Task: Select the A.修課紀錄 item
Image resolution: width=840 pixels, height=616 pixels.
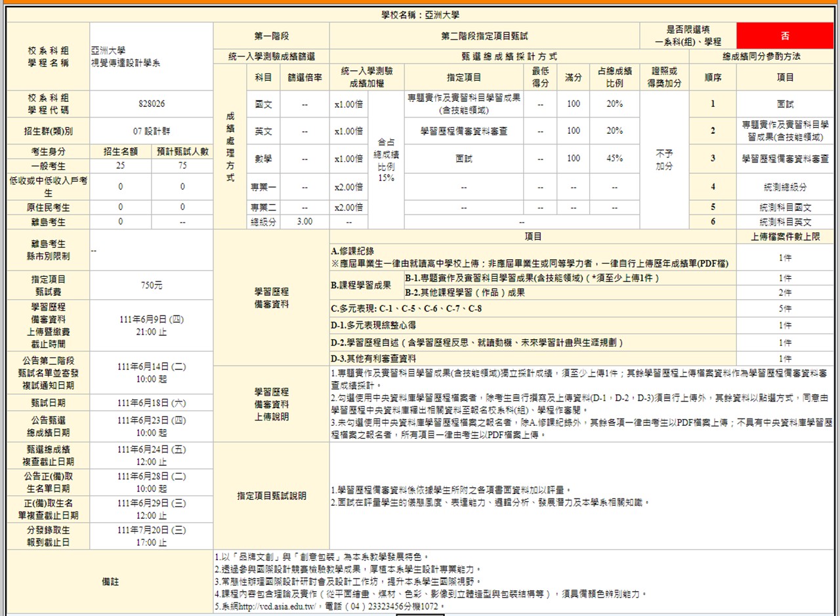Action: tap(533, 257)
